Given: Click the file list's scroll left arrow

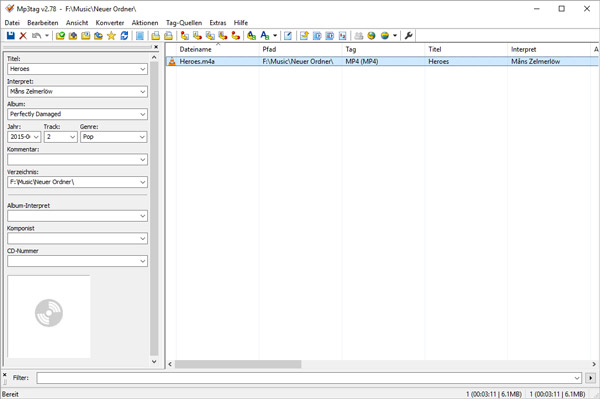Looking at the screenshot, I should tap(170, 364).
